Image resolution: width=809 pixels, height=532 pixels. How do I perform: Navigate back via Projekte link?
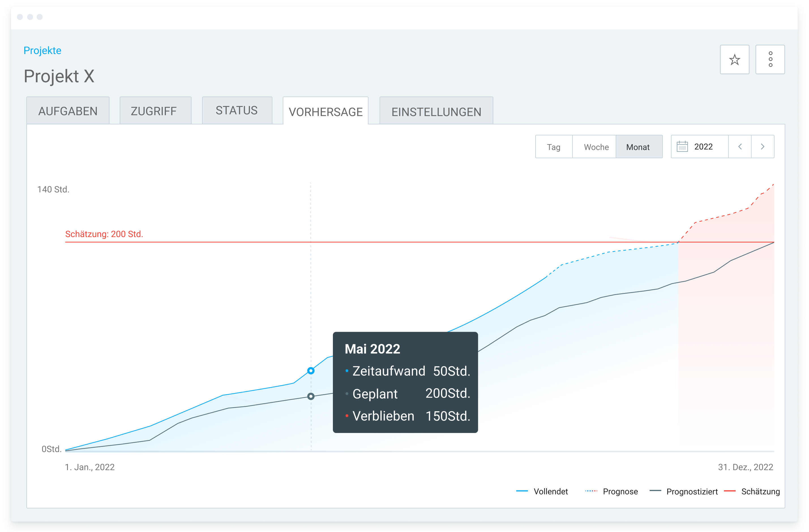pos(42,50)
